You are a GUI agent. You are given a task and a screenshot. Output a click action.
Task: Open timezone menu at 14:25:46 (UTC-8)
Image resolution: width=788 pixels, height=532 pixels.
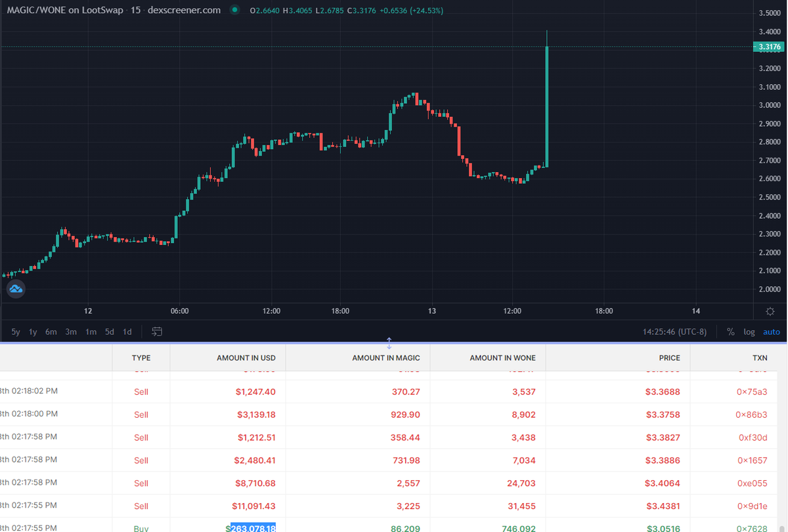[x=674, y=332]
